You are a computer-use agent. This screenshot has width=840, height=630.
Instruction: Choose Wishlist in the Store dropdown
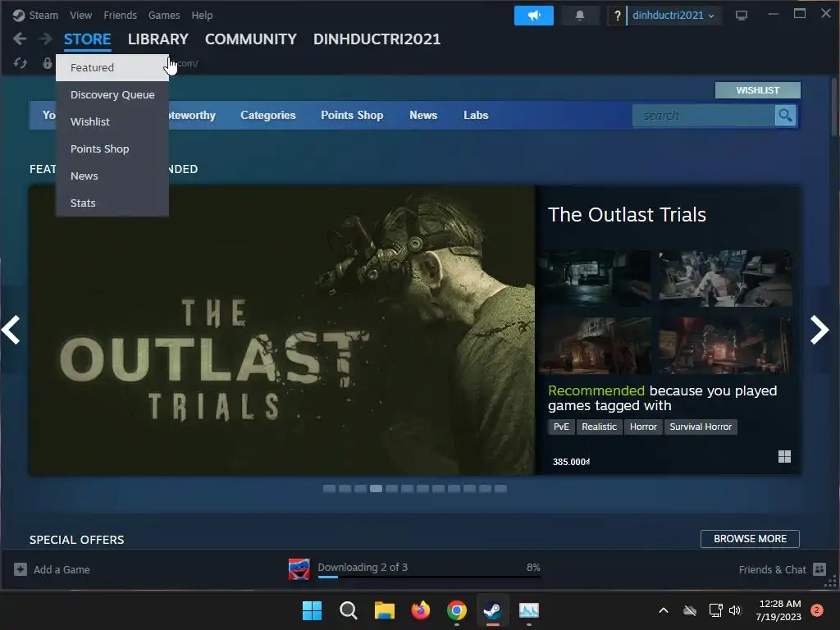112,121
